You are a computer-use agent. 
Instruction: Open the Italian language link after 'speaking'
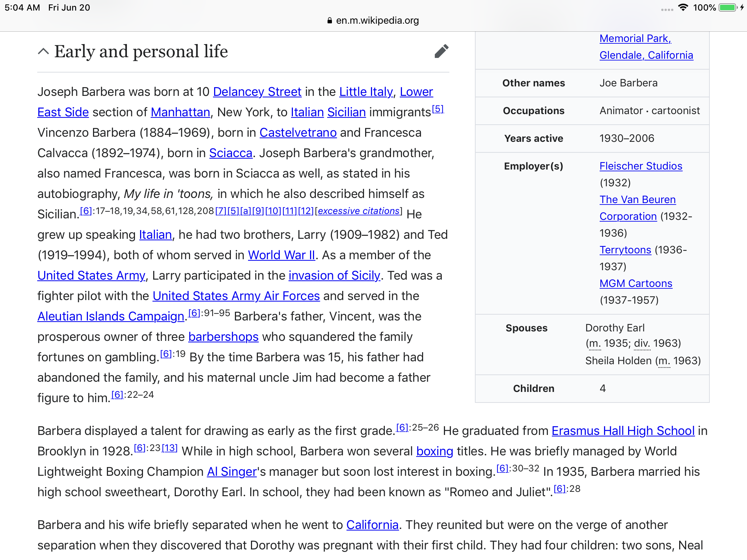point(155,234)
